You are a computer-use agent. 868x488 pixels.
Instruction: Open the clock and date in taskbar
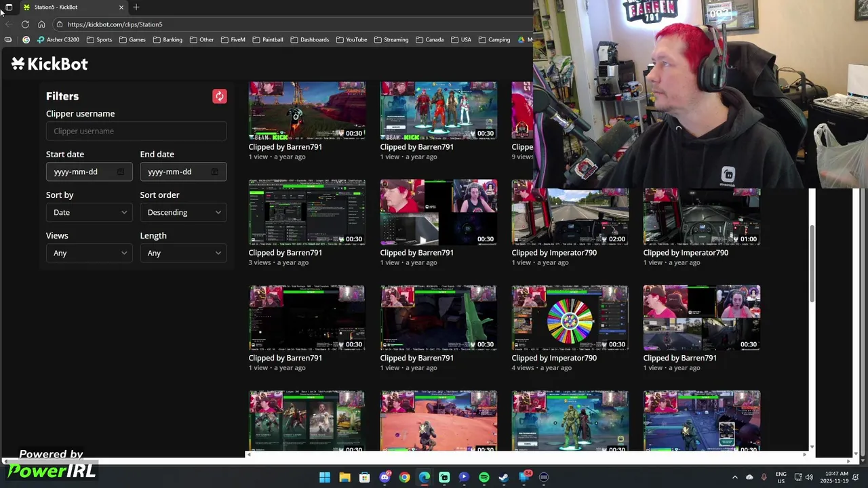pos(834,477)
